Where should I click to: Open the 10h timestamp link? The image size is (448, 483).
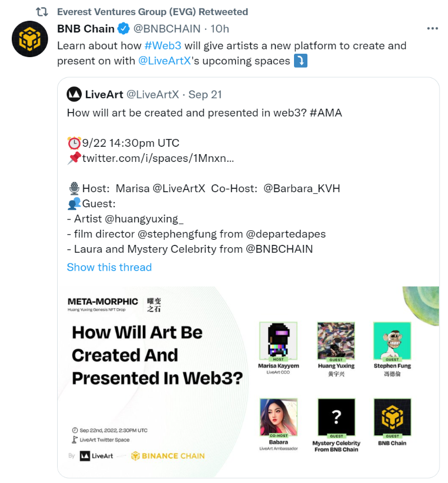coord(220,29)
